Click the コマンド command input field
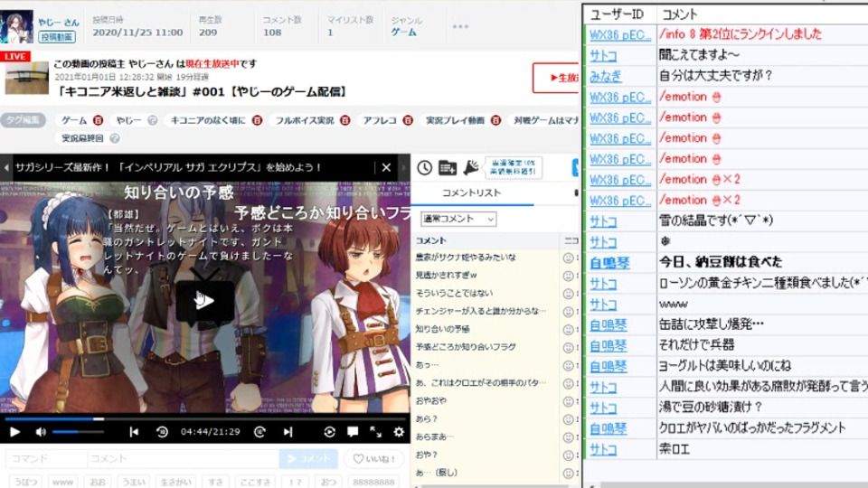The height and width of the screenshot is (488, 868). 46,459
